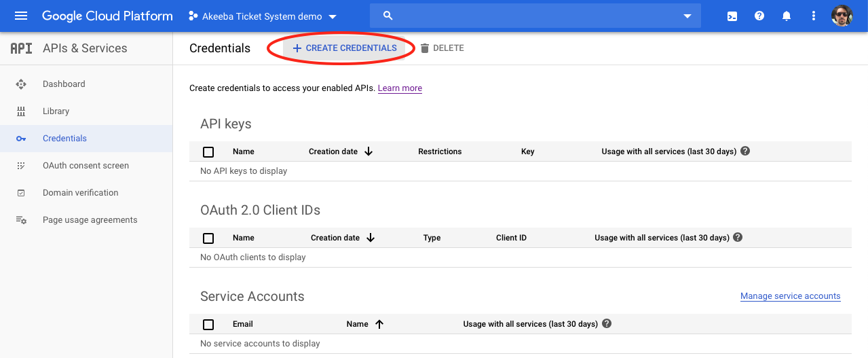Viewport: 868px width, 358px height.
Task: Open the hamburger navigation menu
Action: pos(21,16)
